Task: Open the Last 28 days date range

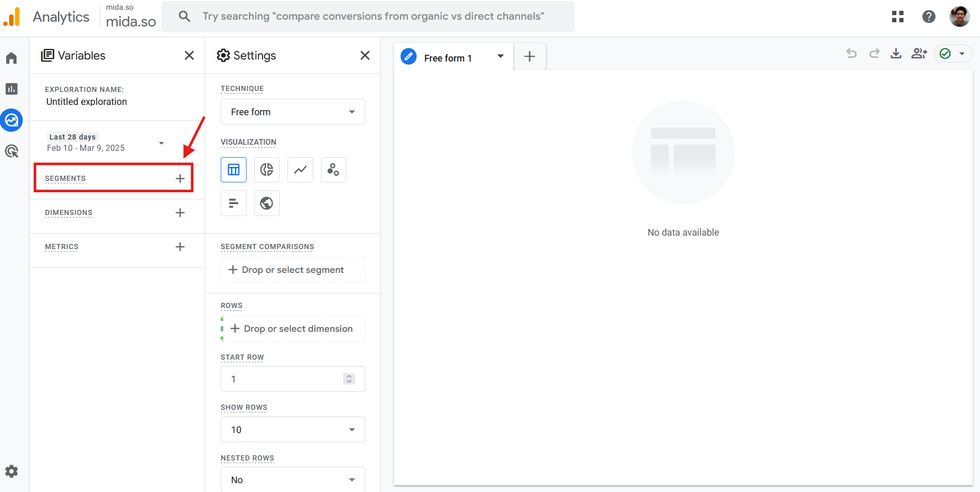Action: (x=106, y=143)
